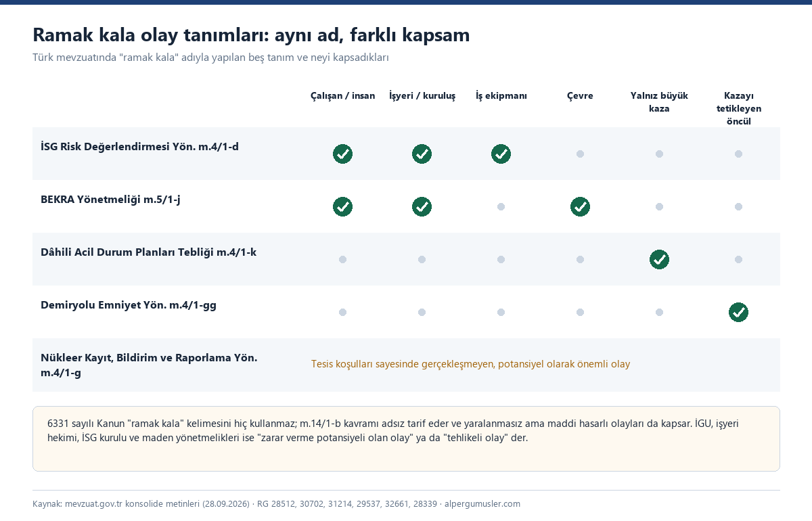This screenshot has height=521, width=812.
Task: Click the 'Yalnız büyük kaza' column header
Action: tap(659, 102)
